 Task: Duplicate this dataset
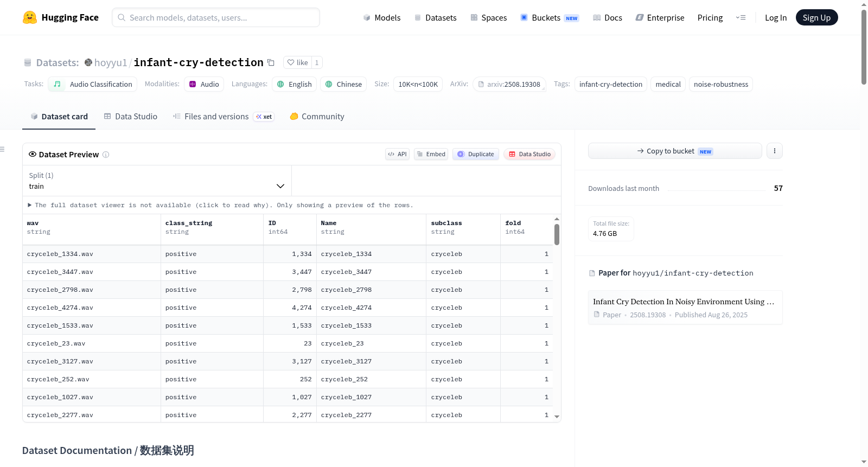pyautogui.click(x=476, y=154)
